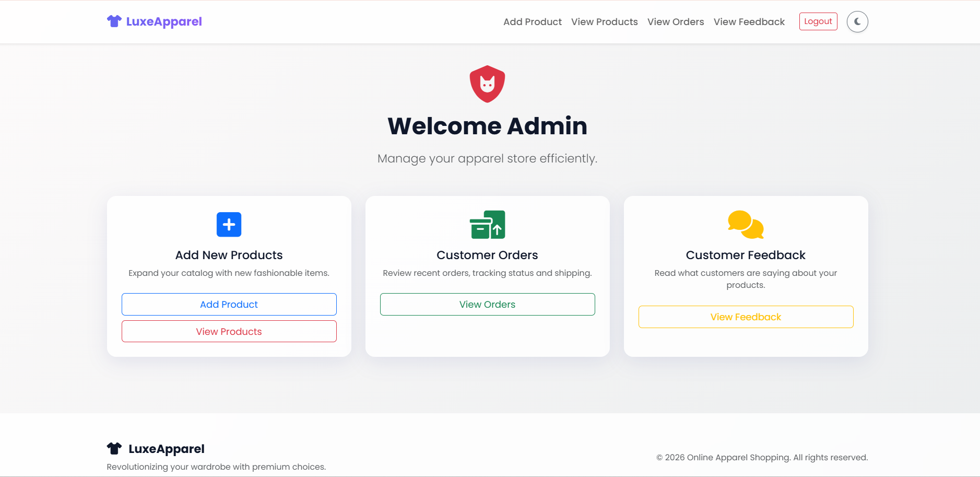Click the Logout button
The height and width of the screenshot is (477, 980).
click(818, 21)
